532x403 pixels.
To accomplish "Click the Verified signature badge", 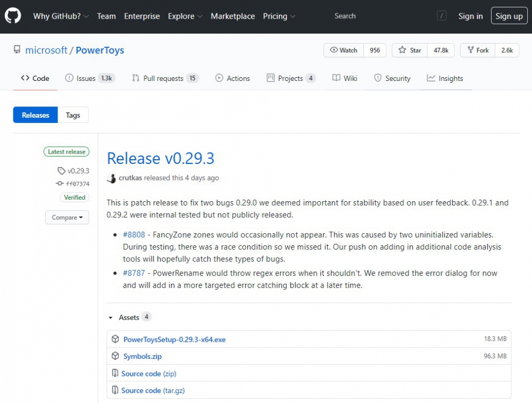I will coord(74,198).
